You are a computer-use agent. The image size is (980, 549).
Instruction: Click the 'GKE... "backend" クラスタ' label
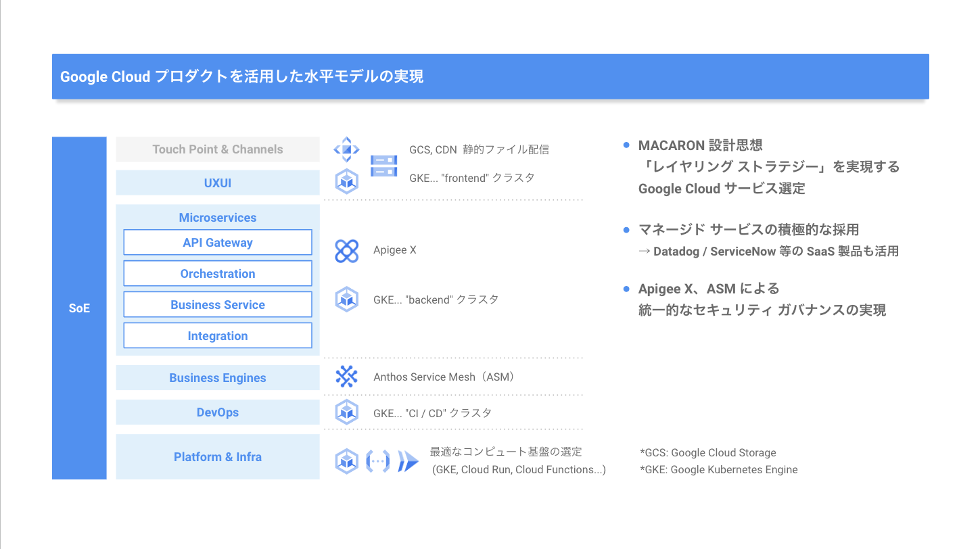[x=436, y=299]
